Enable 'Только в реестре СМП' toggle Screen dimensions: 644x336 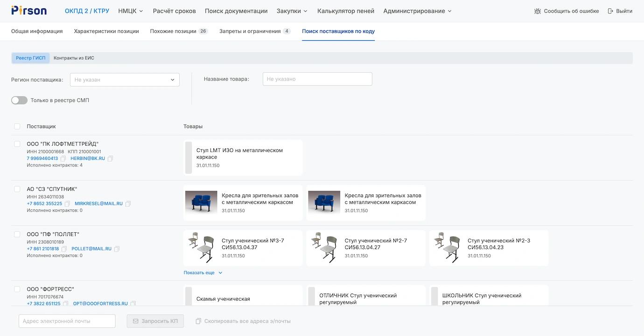19,100
